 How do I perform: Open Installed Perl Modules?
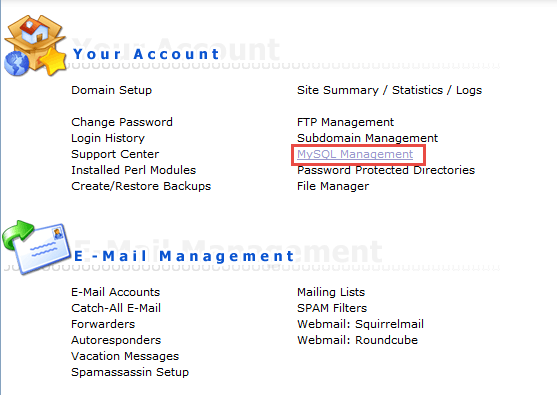click(x=134, y=170)
